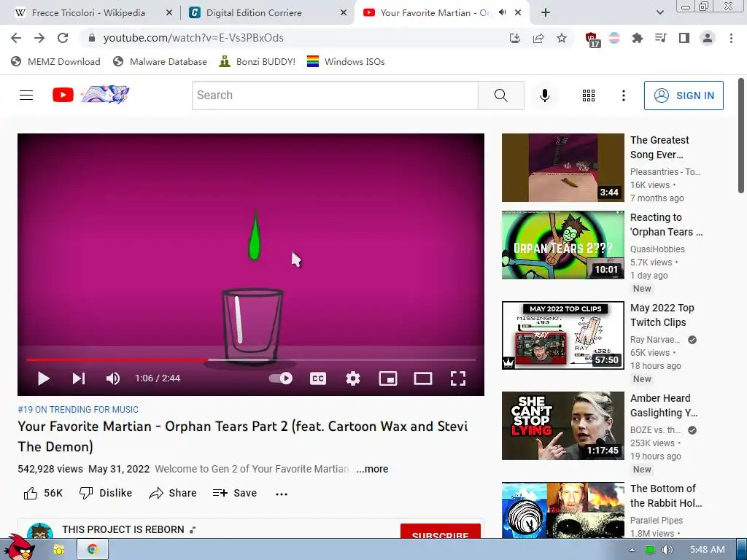Expand the description with ...more
Screen dimensions: 747x560
372,469
